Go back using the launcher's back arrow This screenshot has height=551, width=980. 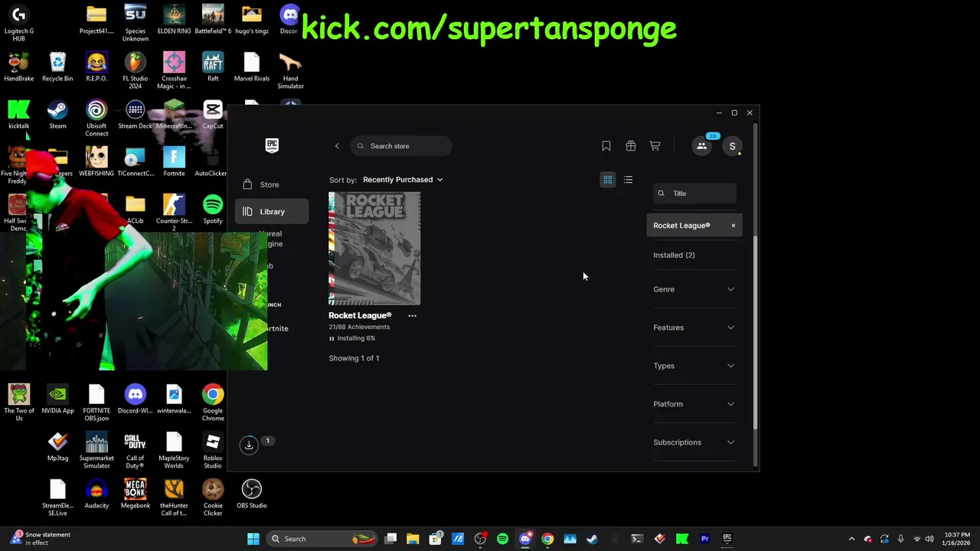point(337,146)
